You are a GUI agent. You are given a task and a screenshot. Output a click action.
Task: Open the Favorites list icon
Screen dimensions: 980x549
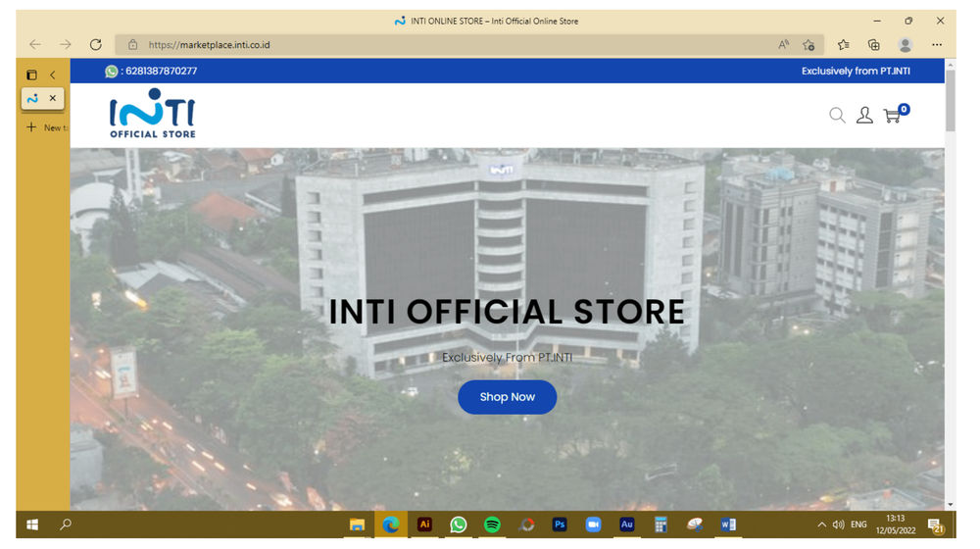[844, 44]
